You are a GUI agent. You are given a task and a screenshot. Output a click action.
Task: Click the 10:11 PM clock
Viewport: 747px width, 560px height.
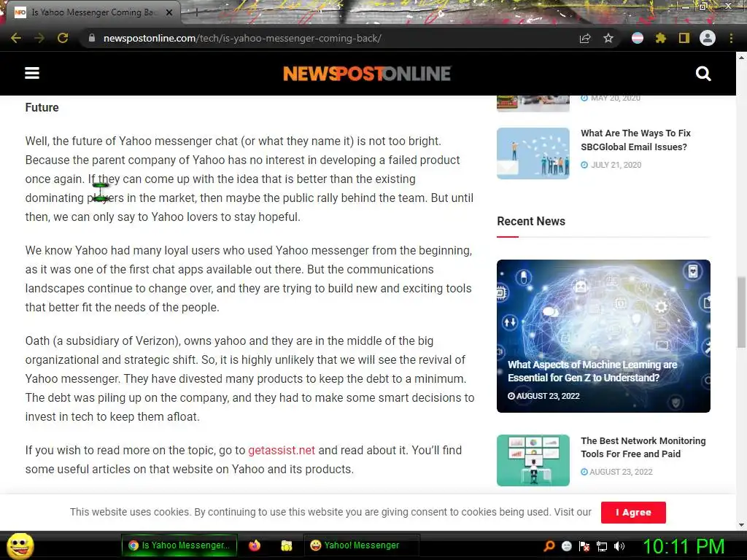click(684, 546)
